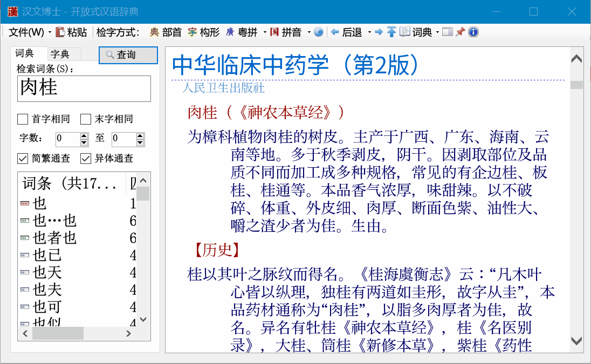591x364 pixels.
Task: Select the entry 也者也 in the list
Action: click(x=54, y=238)
